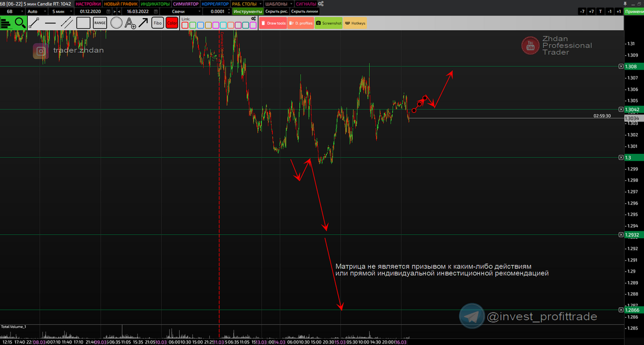Remove the 1.3 level line
644x345 pixels.
(x=621, y=157)
